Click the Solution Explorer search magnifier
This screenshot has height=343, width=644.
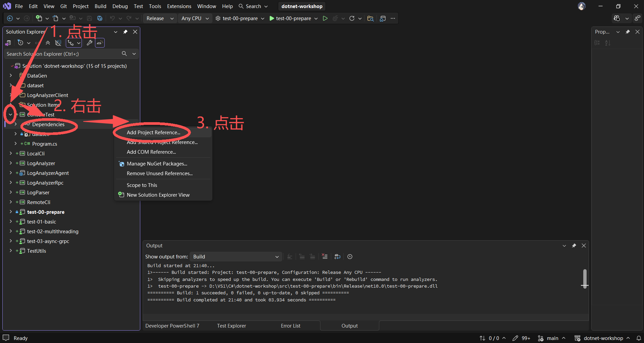(124, 54)
